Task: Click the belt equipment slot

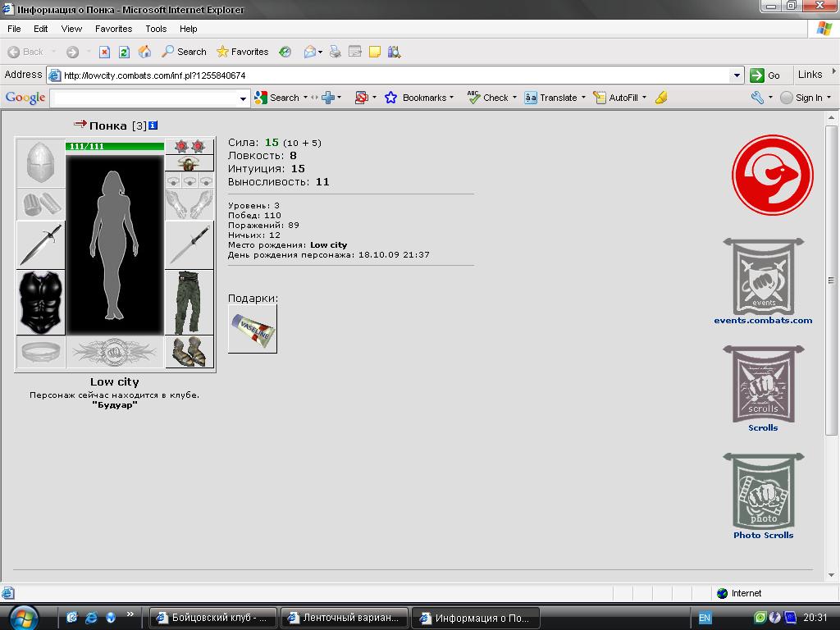Action: [x=41, y=352]
